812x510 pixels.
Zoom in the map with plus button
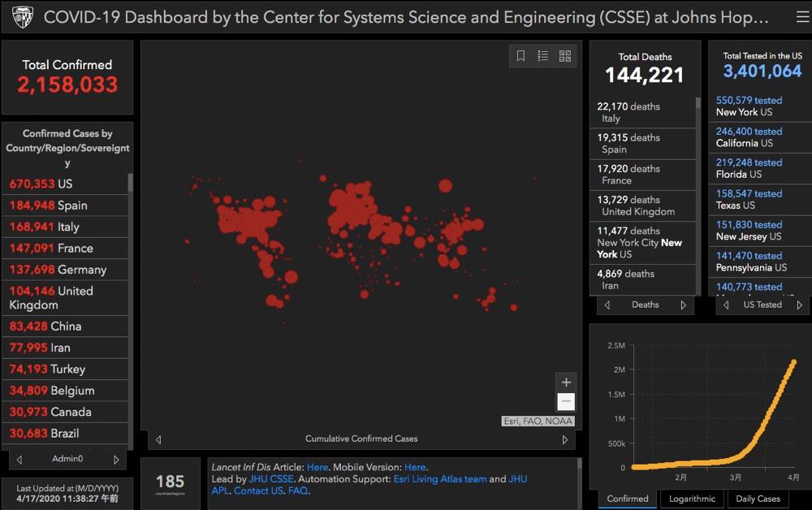pyautogui.click(x=566, y=382)
